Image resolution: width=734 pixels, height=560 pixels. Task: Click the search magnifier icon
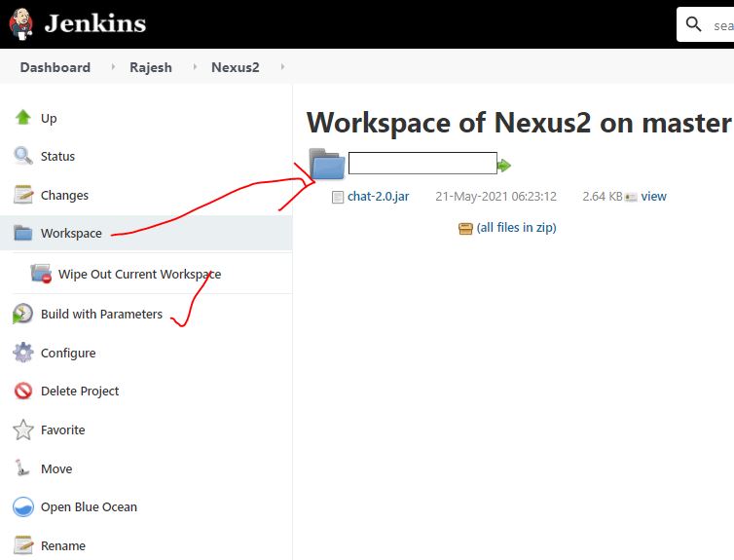pos(693,24)
